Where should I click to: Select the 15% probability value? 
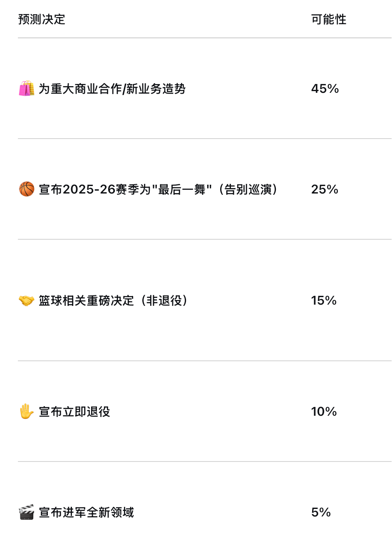324,300
